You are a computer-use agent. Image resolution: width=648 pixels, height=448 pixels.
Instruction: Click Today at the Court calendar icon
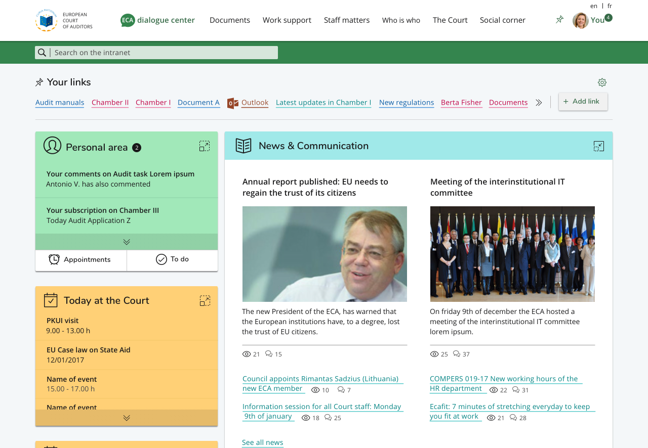coord(51,300)
